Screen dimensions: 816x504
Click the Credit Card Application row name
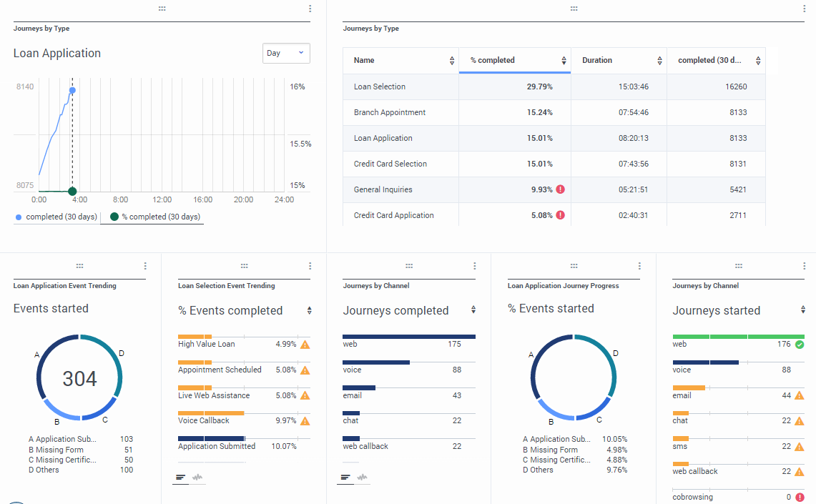click(x=393, y=215)
